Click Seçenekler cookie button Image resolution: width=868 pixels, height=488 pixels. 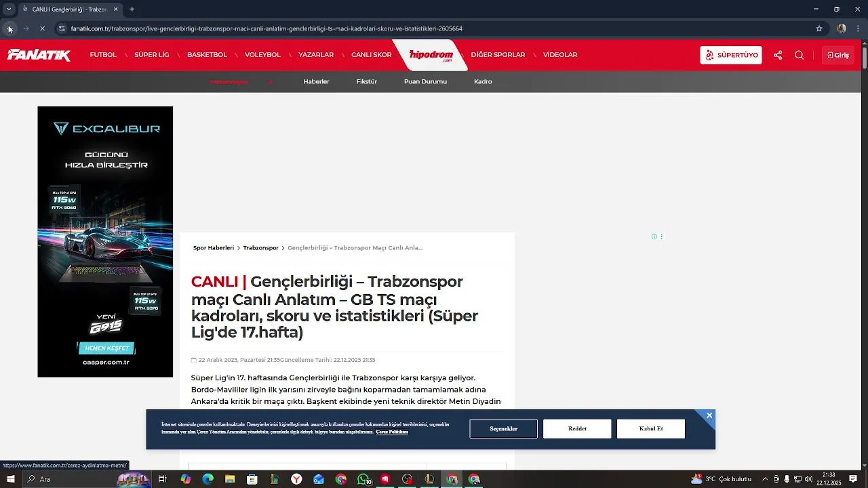[x=503, y=429]
